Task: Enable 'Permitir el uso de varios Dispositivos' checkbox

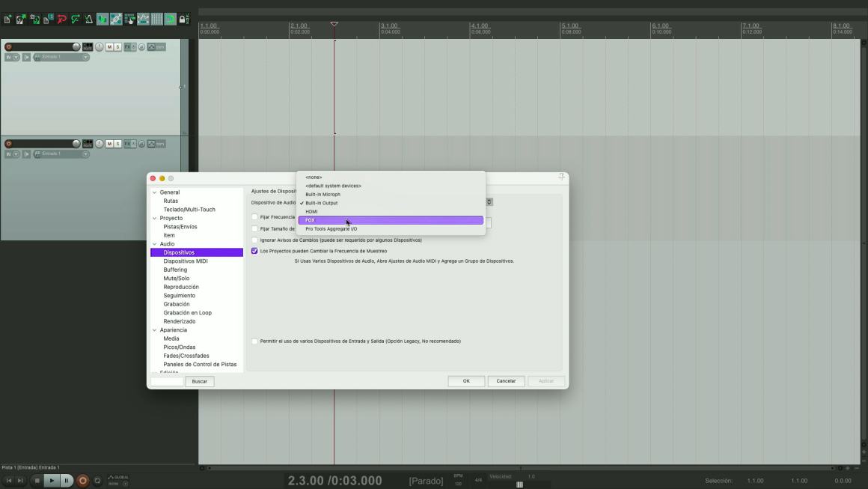Action: click(254, 341)
